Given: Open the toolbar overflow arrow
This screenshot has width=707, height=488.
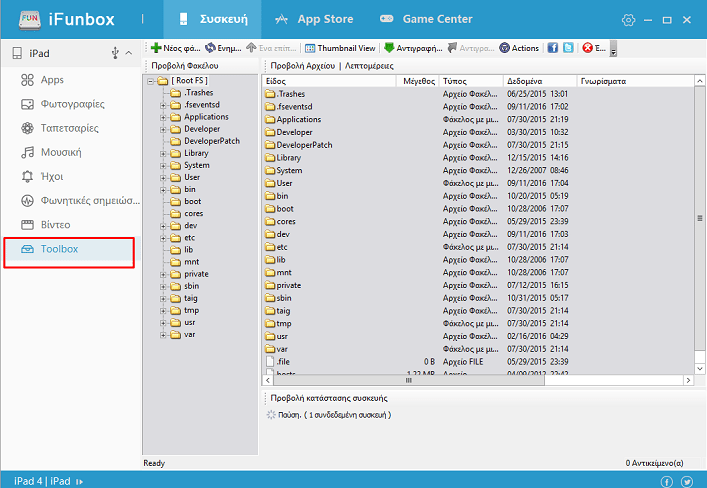Looking at the screenshot, I should pyautogui.click(x=613, y=49).
